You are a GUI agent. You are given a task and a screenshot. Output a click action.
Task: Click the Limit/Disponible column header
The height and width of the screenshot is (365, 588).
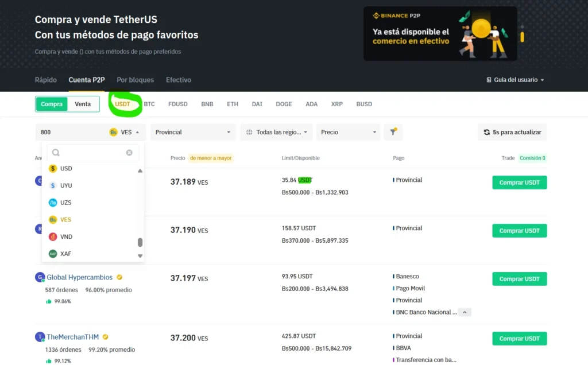(301, 158)
